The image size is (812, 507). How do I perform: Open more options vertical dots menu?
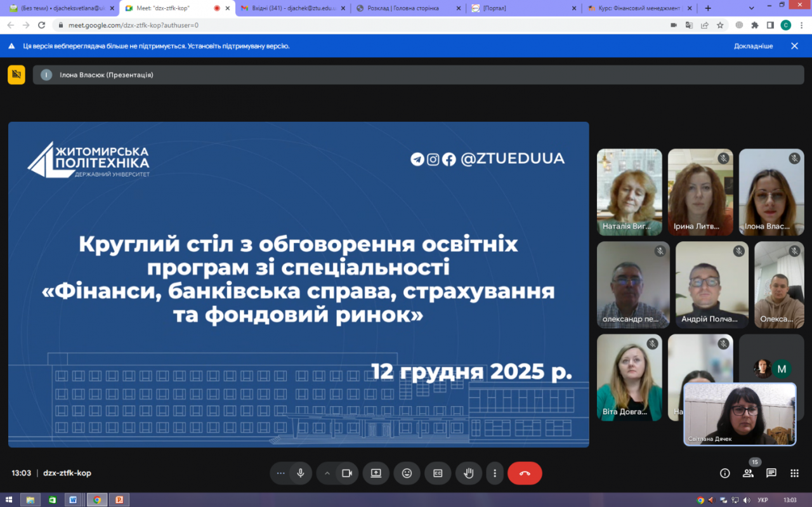click(x=495, y=473)
